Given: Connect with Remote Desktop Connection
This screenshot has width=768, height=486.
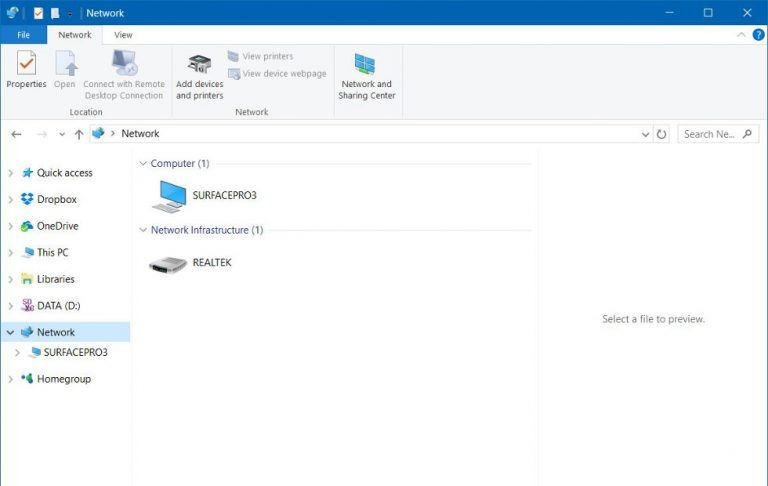Looking at the screenshot, I should 124,74.
